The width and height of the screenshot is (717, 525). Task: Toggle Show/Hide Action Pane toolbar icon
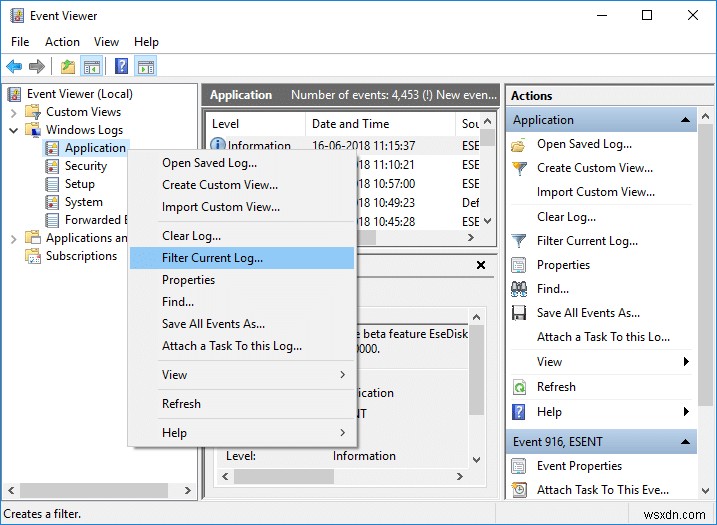146,67
